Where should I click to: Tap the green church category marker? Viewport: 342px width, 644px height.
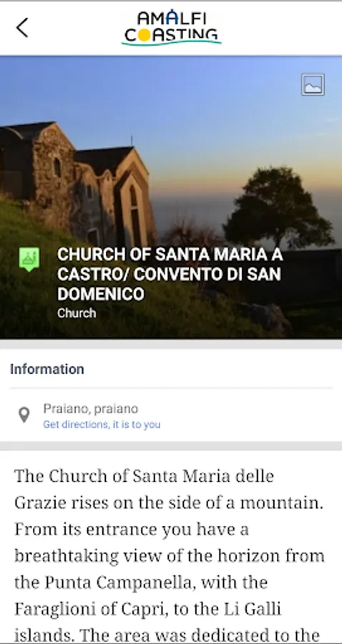[x=29, y=259]
